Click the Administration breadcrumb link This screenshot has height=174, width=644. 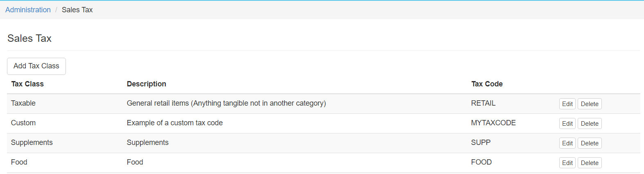click(x=28, y=10)
